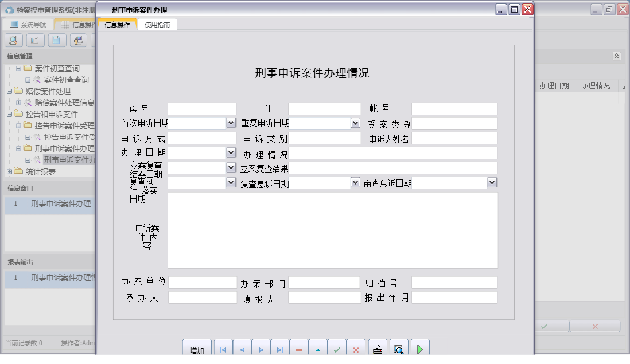This screenshot has width=630, height=364.
Task: Click into the 申诉案件内容 text area
Action: [332, 230]
